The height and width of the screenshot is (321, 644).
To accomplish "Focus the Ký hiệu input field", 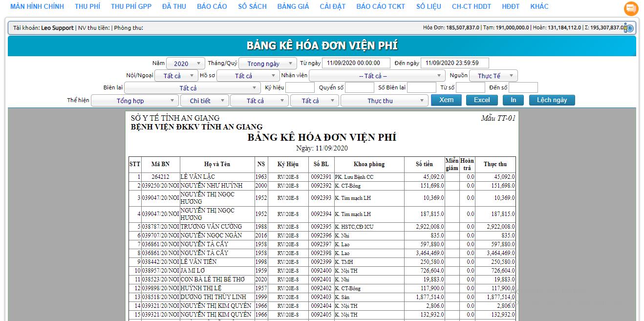I will coord(300,87).
